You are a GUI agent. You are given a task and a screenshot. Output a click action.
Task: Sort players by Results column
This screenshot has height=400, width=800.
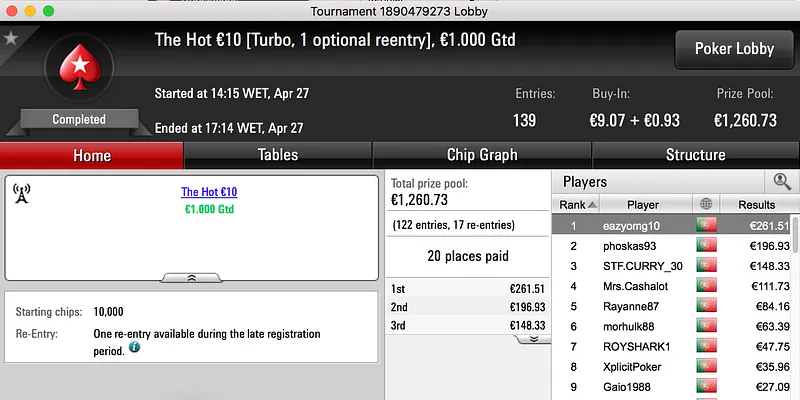(756, 204)
